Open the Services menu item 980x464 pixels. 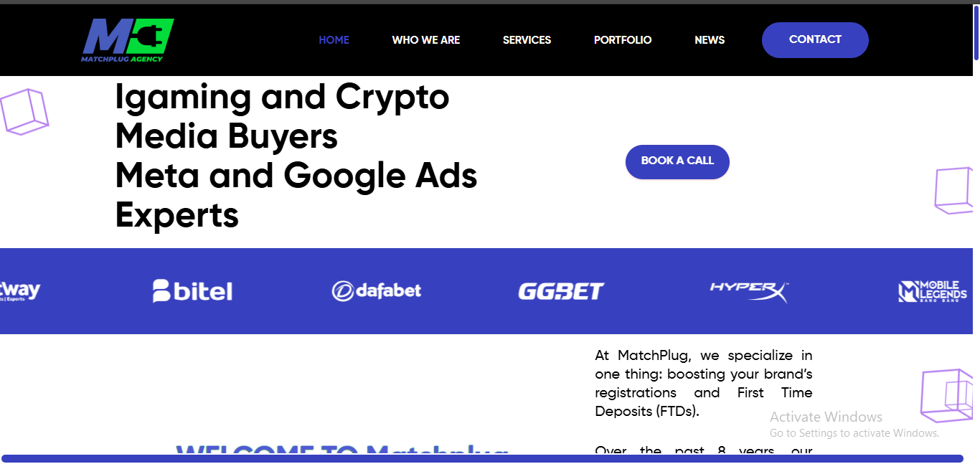point(527,40)
